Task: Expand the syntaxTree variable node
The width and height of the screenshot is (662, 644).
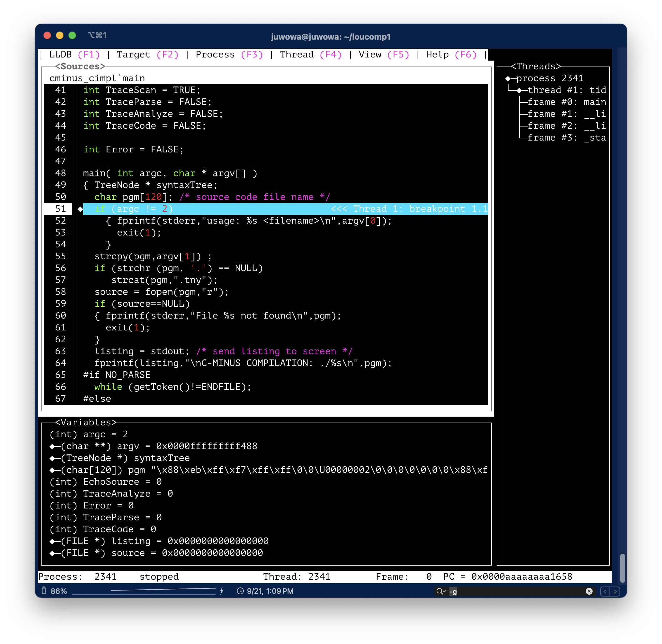Action: coord(53,458)
